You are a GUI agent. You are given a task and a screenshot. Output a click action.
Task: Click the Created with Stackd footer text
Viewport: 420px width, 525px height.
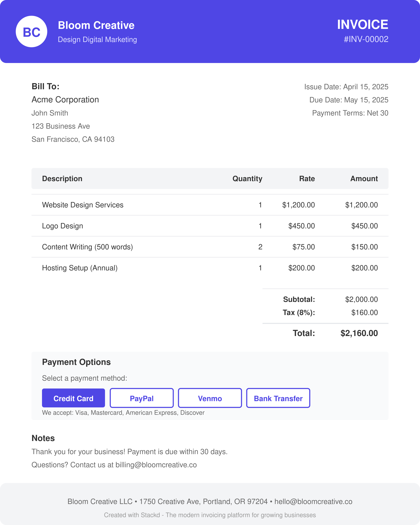[x=210, y=515]
